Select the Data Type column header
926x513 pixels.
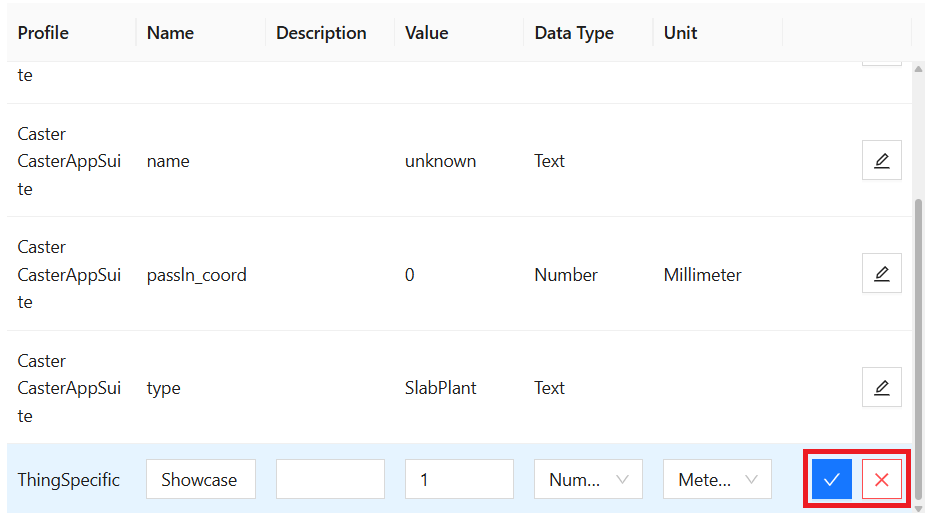[x=574, y=33]
